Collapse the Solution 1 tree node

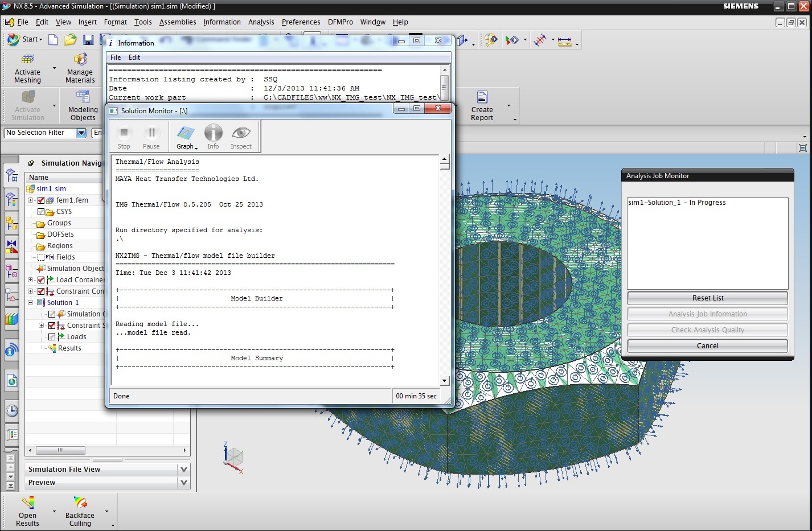click(31, 303)
